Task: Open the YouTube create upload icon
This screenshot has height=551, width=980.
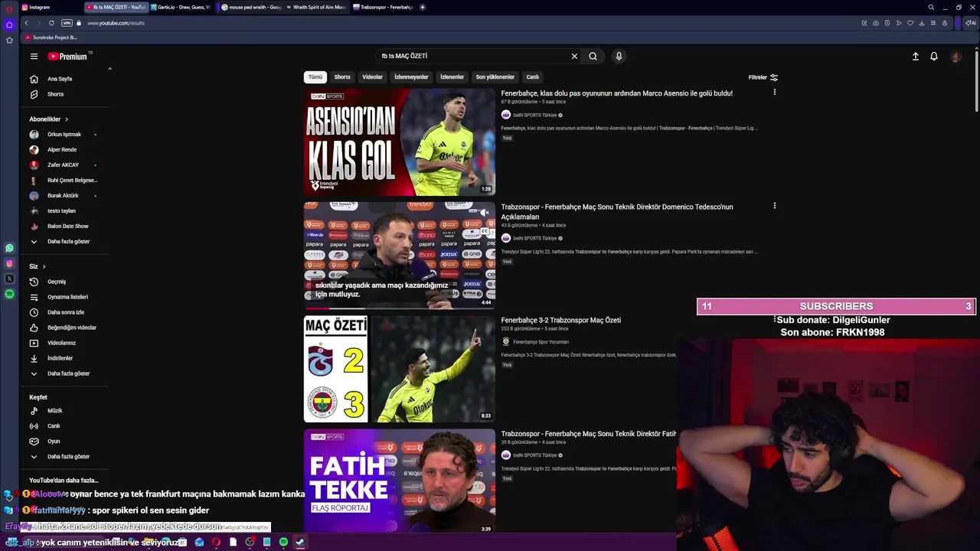Action: [915, 56]
